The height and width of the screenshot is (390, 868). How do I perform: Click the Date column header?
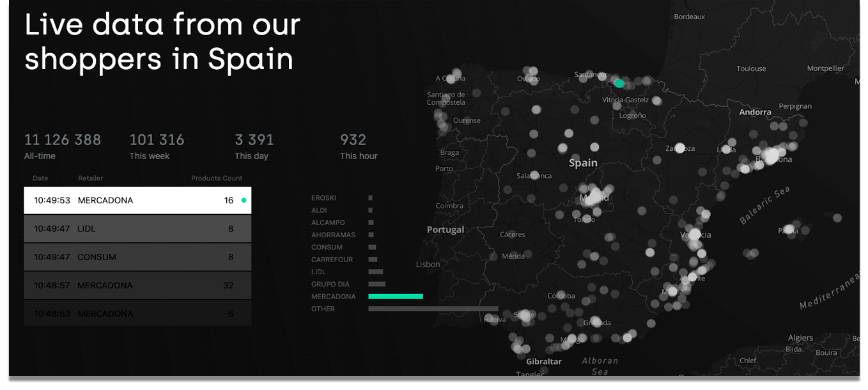tap(40, 178)
